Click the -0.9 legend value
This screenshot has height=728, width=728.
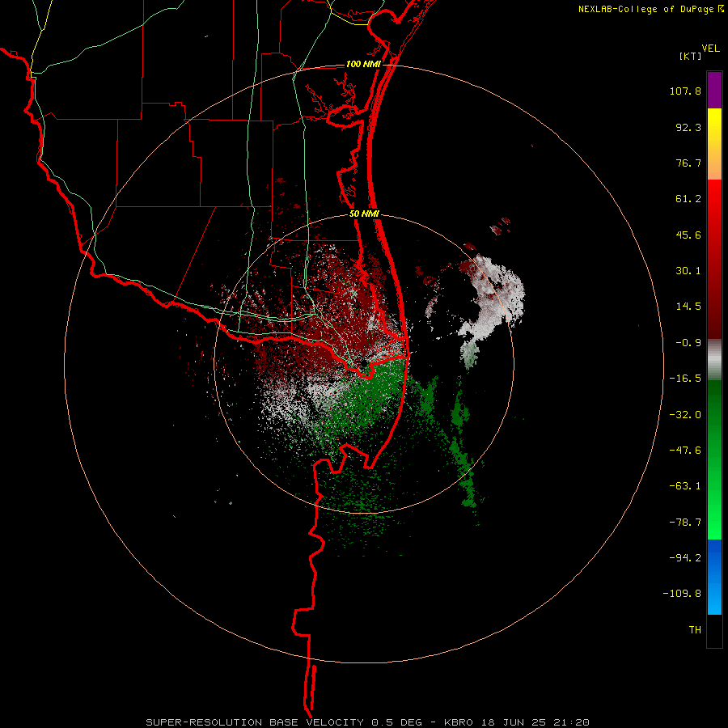pos(688,343)
